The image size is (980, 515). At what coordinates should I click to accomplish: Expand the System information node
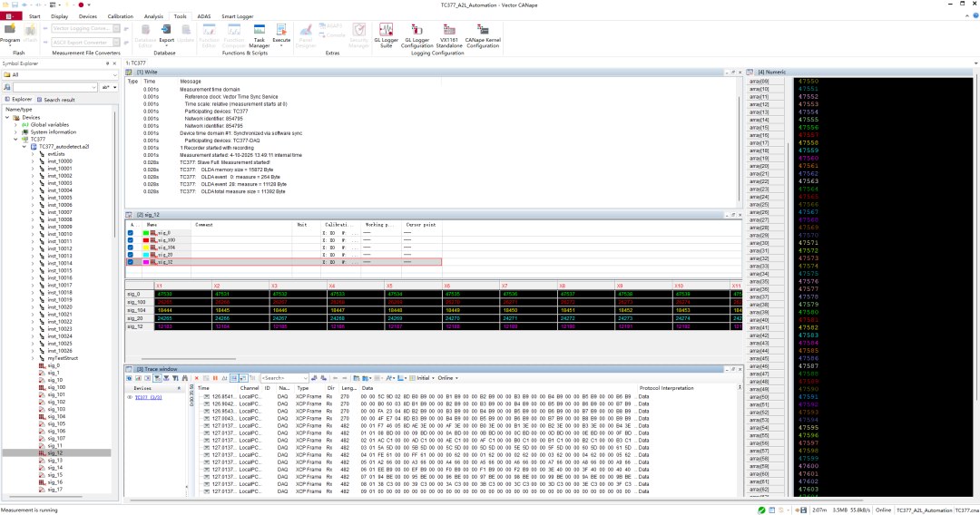pyautogui.click(x=15, y=132)
